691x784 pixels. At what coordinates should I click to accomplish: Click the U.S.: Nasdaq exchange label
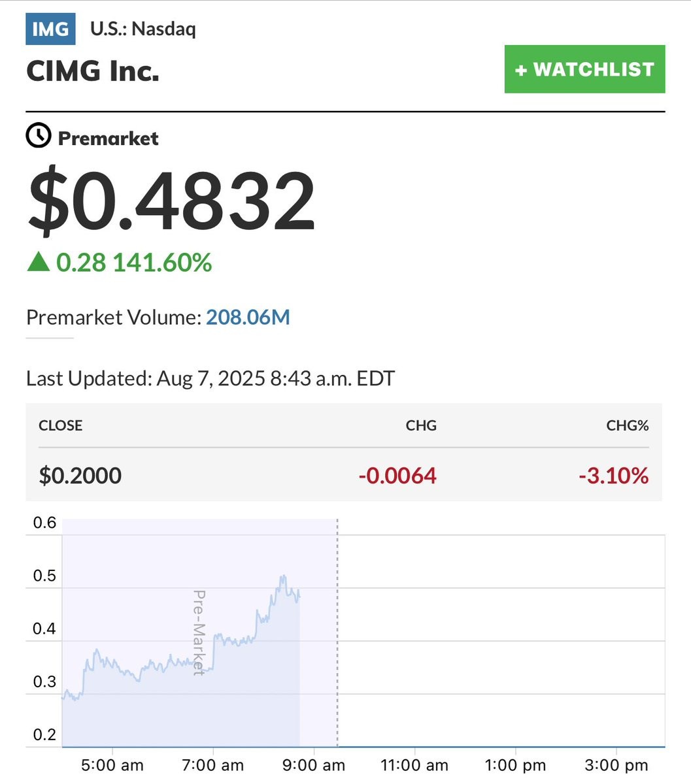pos(143,29)
